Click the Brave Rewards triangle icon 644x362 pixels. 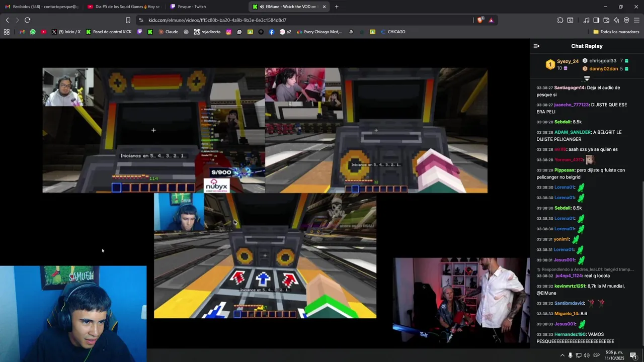(x=491, y=20)
